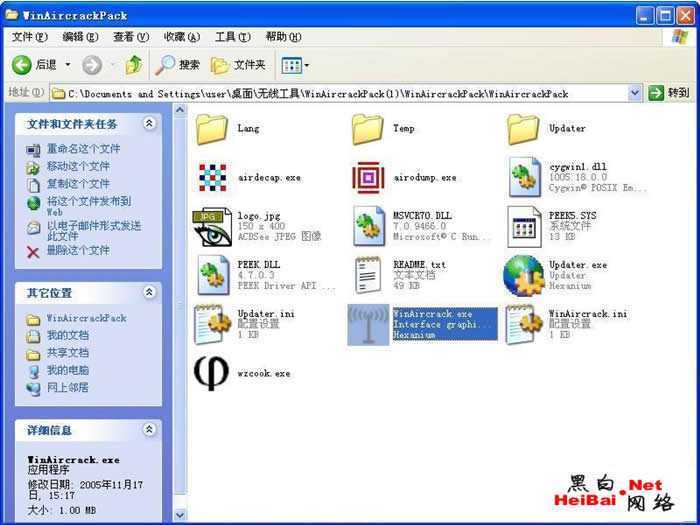Click the red X delete icon
This screenshot has width=700, height=525.
pyautogui.click(x=33, y=252)
